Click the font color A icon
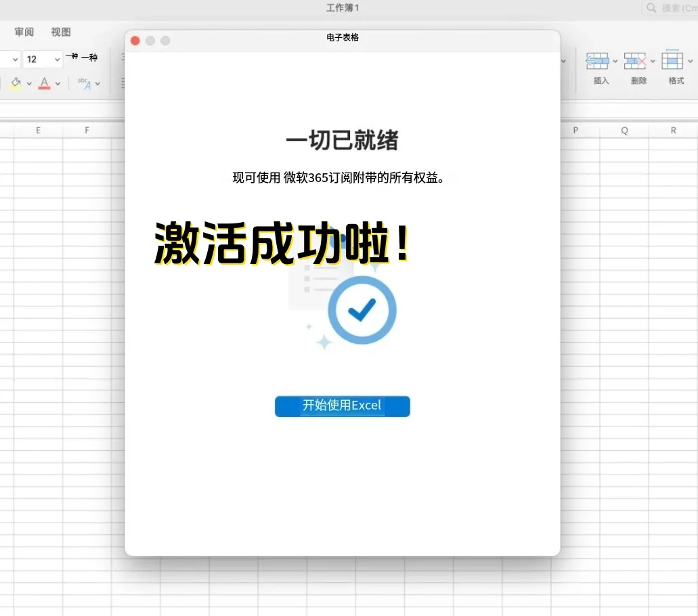 pyautogui.click(x=43, y=80)
